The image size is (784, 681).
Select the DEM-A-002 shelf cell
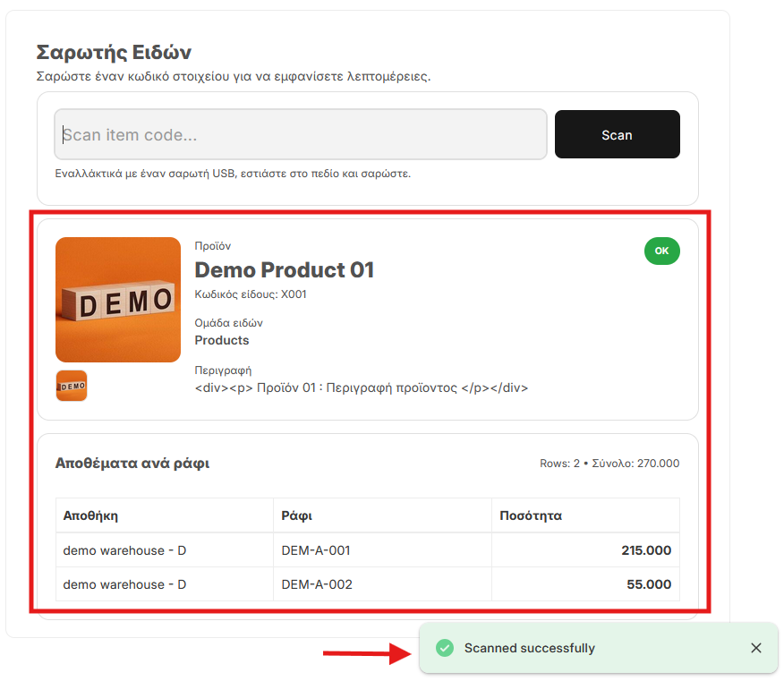(x=316, y=584)
